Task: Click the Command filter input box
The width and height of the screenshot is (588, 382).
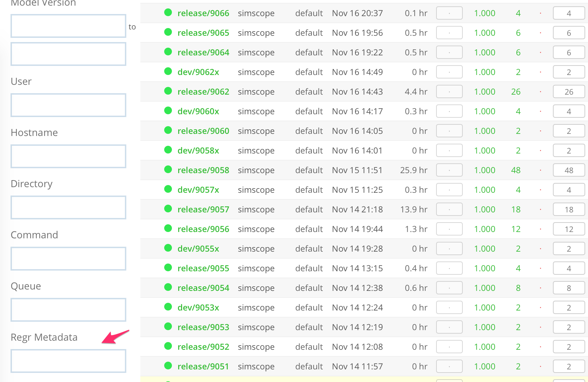Action: (68, 259)
